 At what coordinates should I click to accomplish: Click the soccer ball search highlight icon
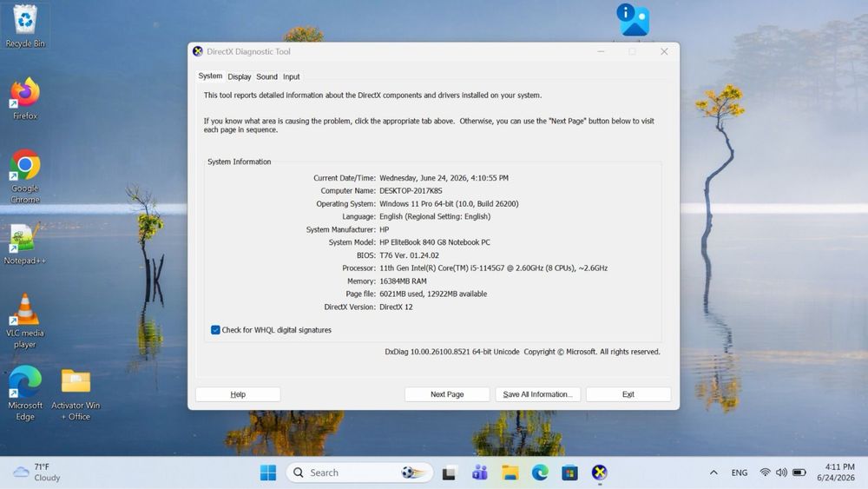click(412, 472)
